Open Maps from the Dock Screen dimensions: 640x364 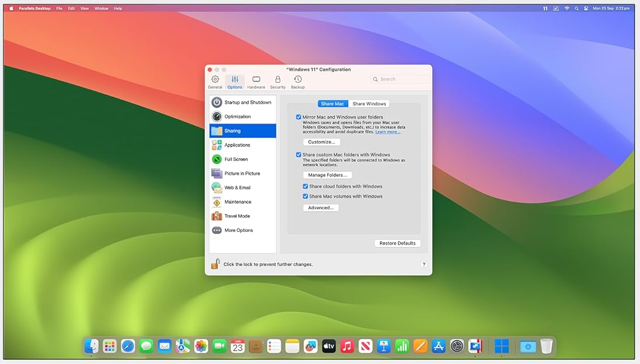click(183, 346)
